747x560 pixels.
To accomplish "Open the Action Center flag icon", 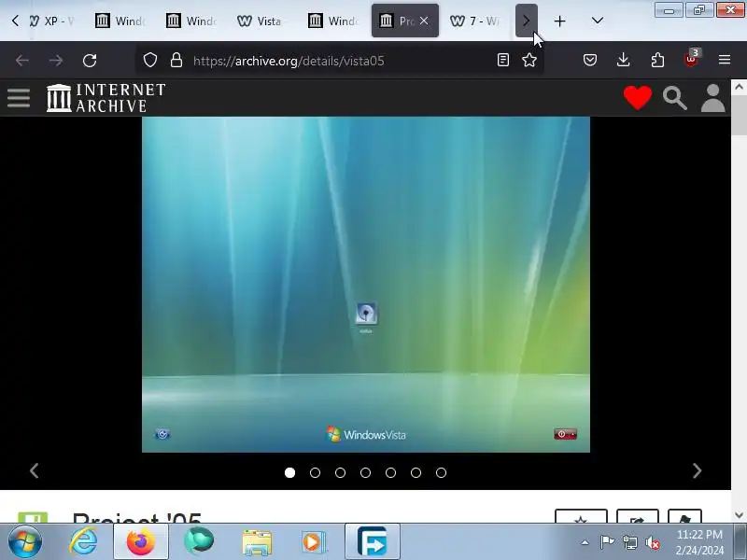I will (x=607, y=542).
